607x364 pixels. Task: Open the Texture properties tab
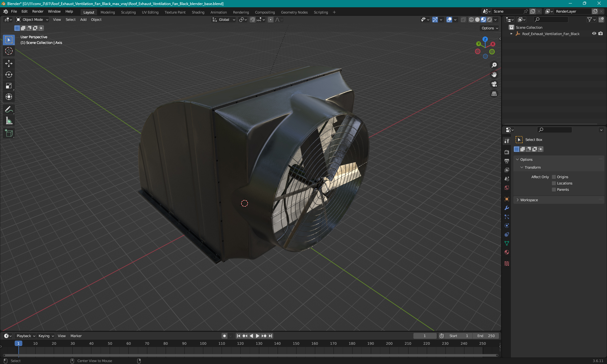tap(507, 264)
